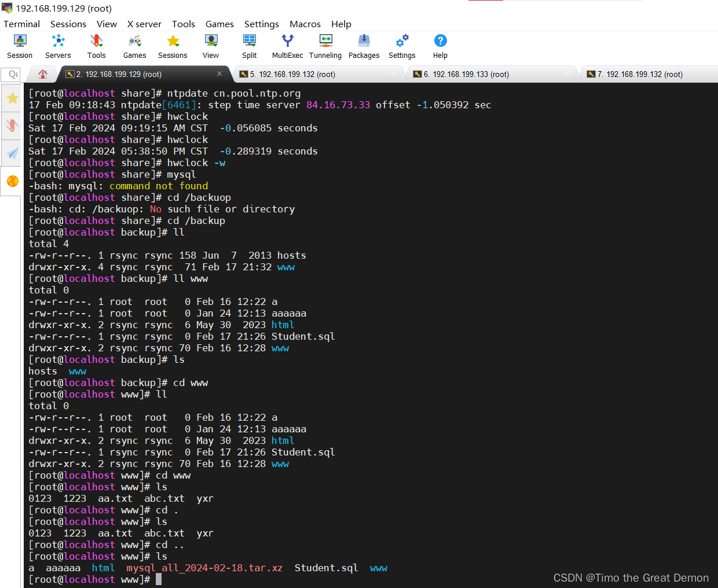718x588 pixels.
Task: Open the Sessions star sidebar icon
Action: pyautogui.click(x=12, y=98)
